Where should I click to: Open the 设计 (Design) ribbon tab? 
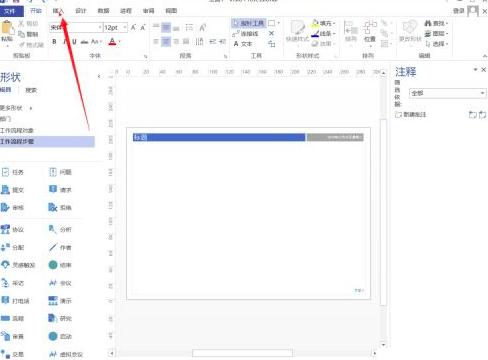pyautogui.click(x=81, y=11)
